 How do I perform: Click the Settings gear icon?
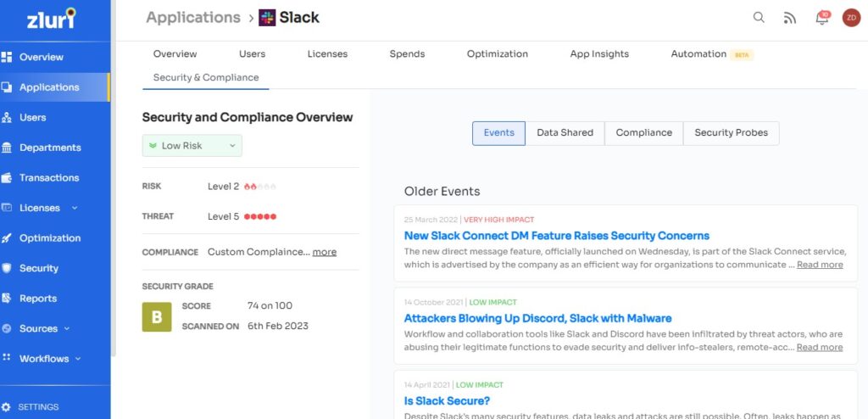click(6, 407)
